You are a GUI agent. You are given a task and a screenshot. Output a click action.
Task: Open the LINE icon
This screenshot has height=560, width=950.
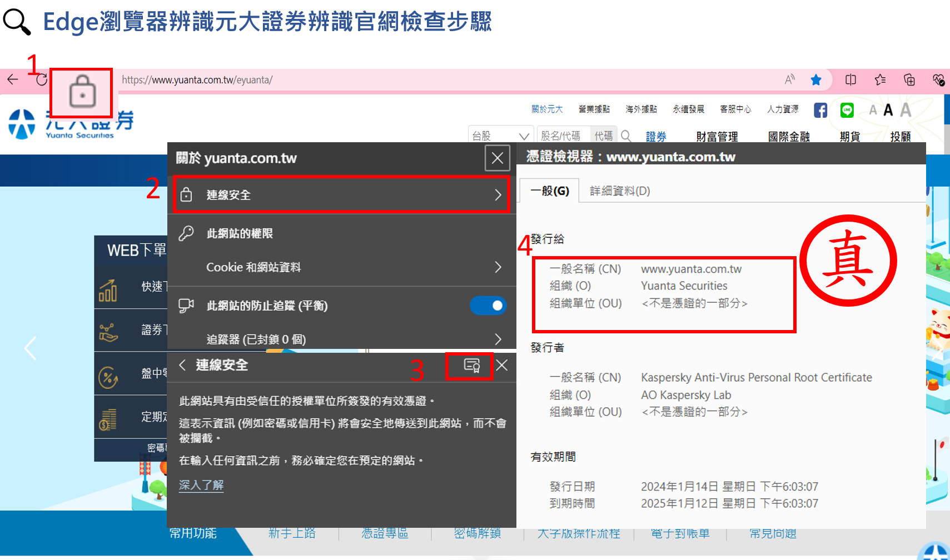[847, 110]
